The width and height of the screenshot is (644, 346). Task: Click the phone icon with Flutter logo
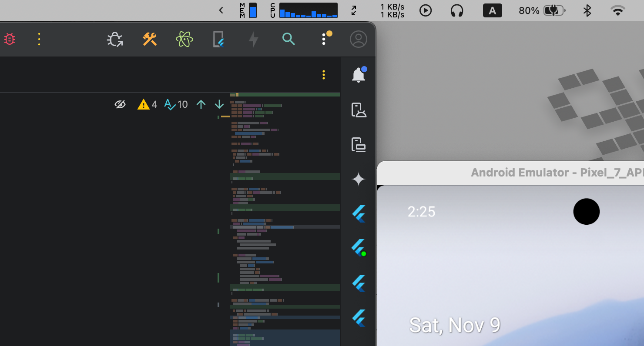(x=218, y=40)
